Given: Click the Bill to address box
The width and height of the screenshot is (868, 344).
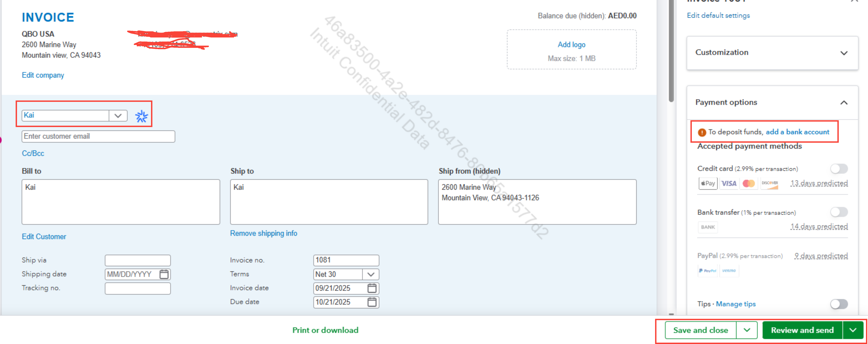Looking at the screenshot, I should tap(121, 202).
